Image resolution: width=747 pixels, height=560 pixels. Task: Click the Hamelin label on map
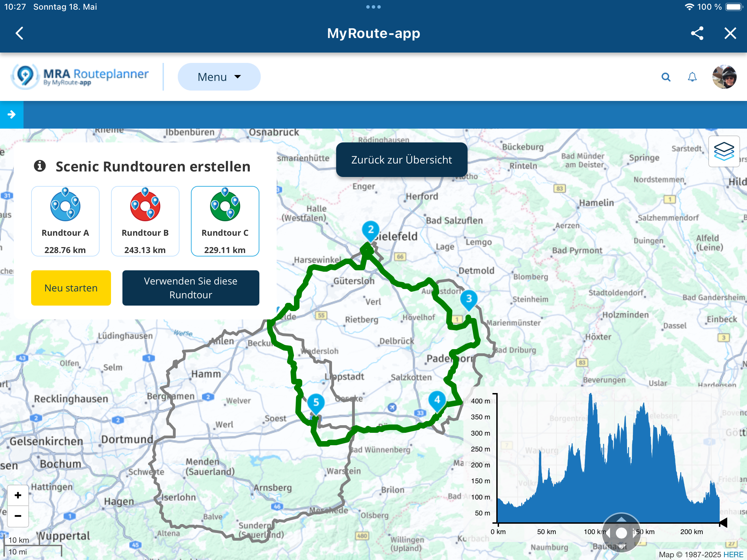pyautogui.click(x=597, y=203)
